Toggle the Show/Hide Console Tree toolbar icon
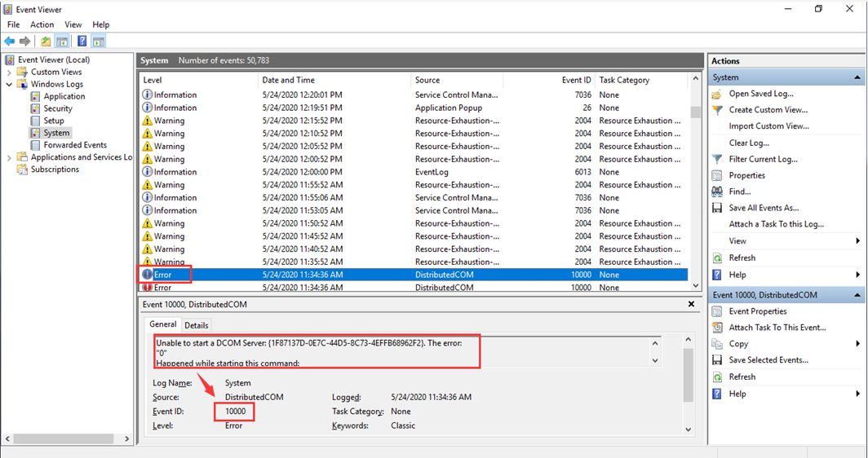This screenshot has height=458, width=868. click(x=62, y=42)
